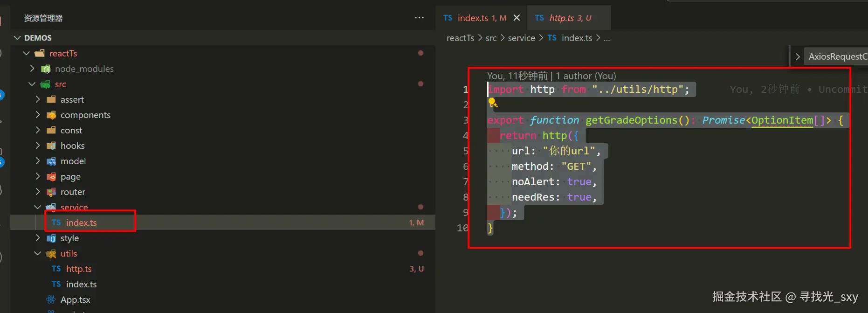Collapse the service folder chevron
The image size is (868, 313).
point(38,207)
